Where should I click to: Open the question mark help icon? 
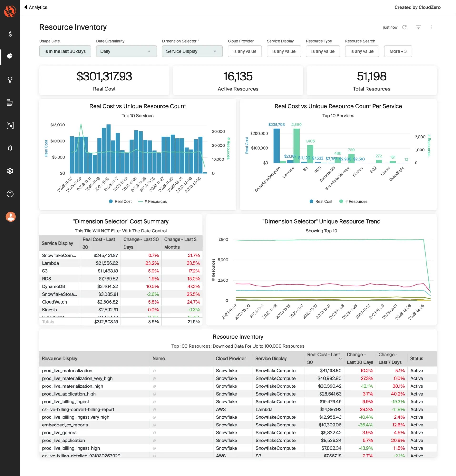tap(10, 194)
